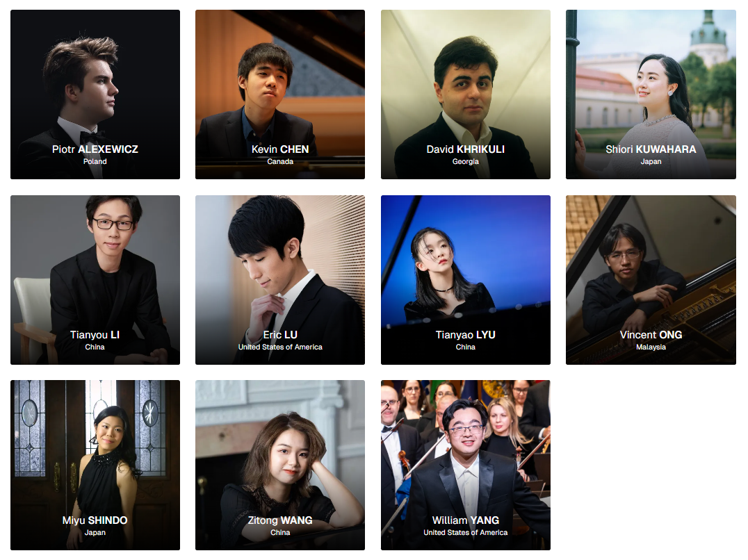Click the name label Zitong WANG
Viewport: 748px width, 560px height.
[280, 520]
